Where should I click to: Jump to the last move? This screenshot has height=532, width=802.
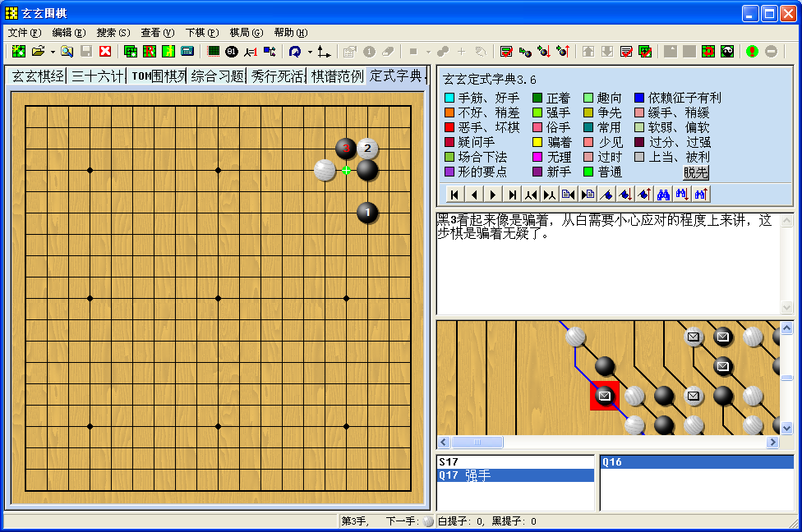coord(511,195)
